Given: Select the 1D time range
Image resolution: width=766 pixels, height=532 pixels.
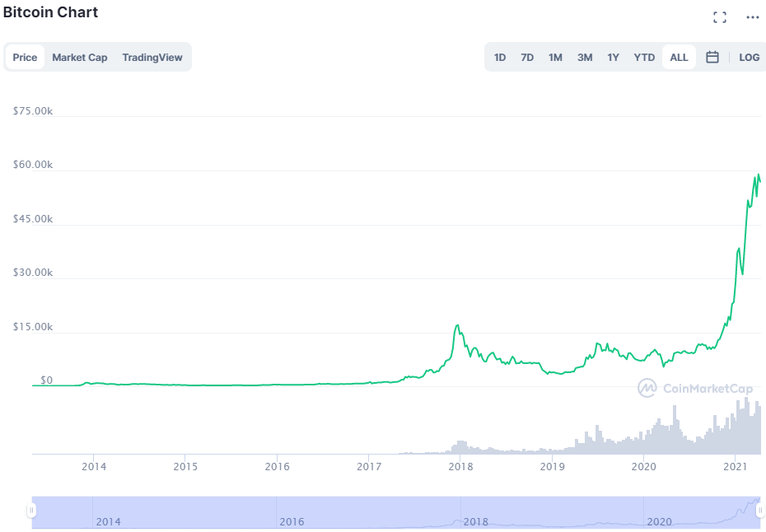Looking at the screenshot, I should (x=499, y=57).
